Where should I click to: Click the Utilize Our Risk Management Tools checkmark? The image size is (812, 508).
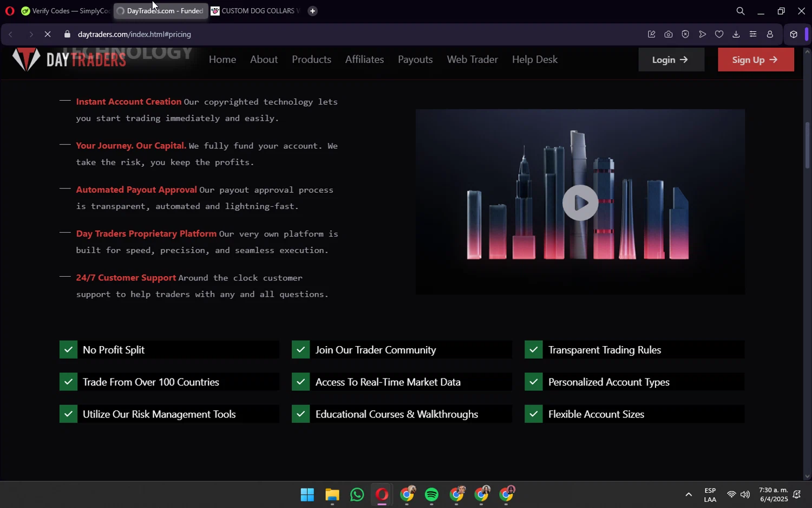68,414
